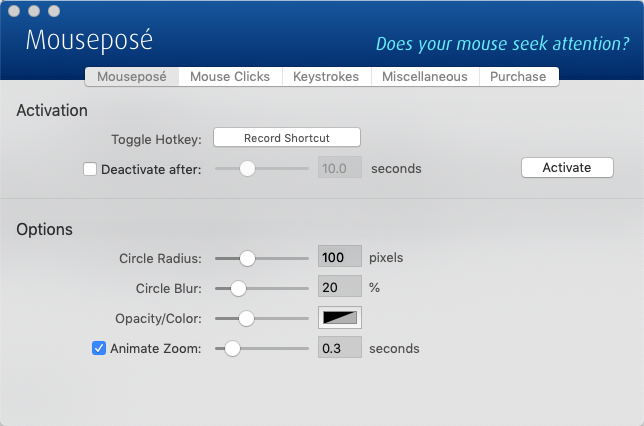Click the Circle Blur slider knob
Image resolution: width=644 pixels, height=426 pixels.
point(238,289)
